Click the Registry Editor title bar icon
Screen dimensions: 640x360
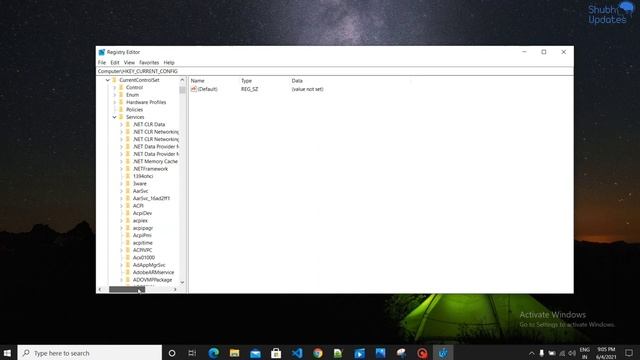click(x=102, y=52)
